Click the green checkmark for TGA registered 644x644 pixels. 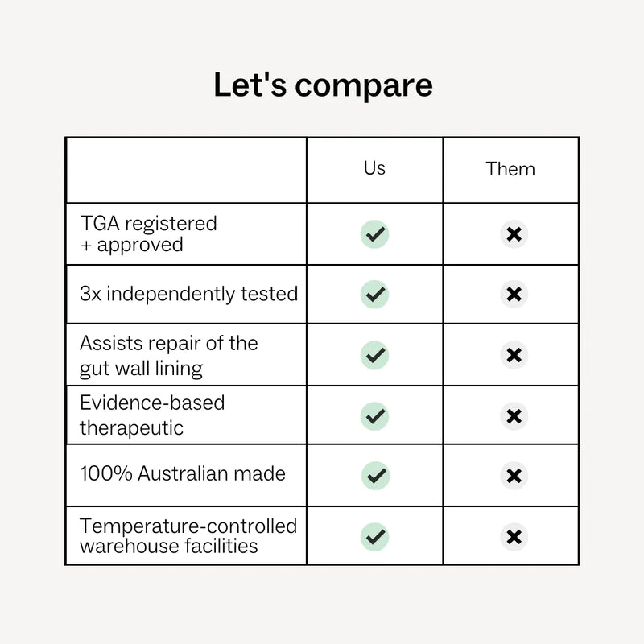[x=374, y=234]
